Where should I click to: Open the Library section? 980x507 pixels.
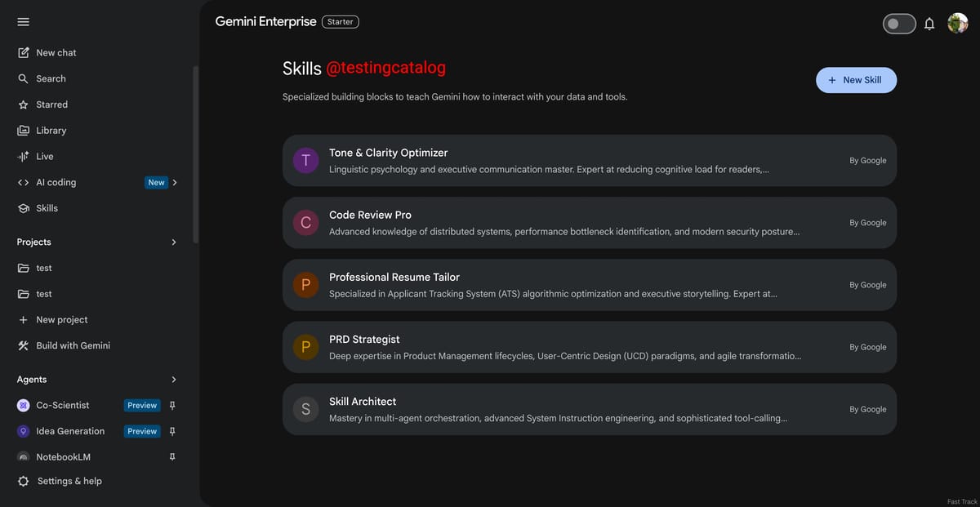23,130
